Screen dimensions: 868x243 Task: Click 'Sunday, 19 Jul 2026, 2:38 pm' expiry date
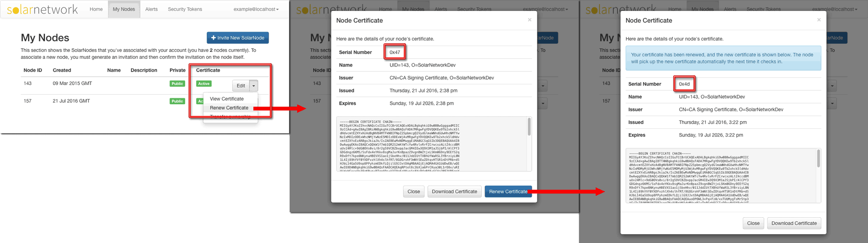[422, 103]
